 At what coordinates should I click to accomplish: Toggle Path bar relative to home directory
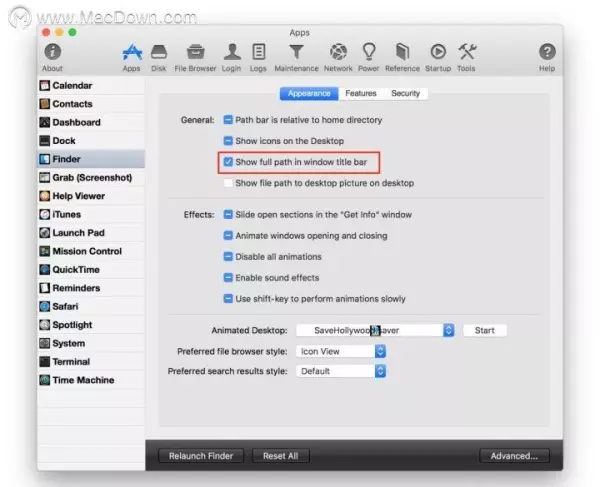(x=228, y=120)
